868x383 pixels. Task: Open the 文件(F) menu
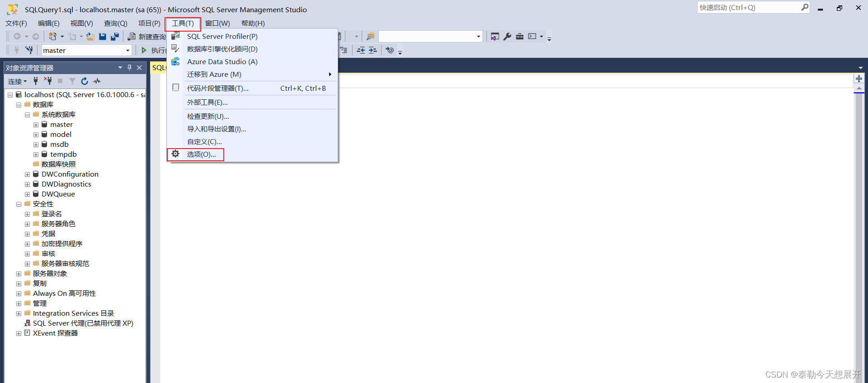[x=16, y=23]
